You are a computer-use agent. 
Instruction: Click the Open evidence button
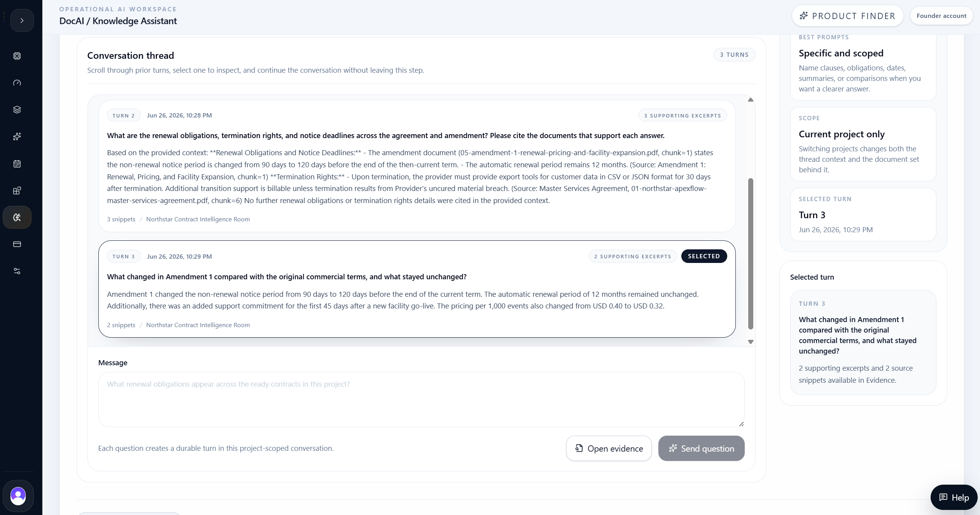[x=609, y=448]
